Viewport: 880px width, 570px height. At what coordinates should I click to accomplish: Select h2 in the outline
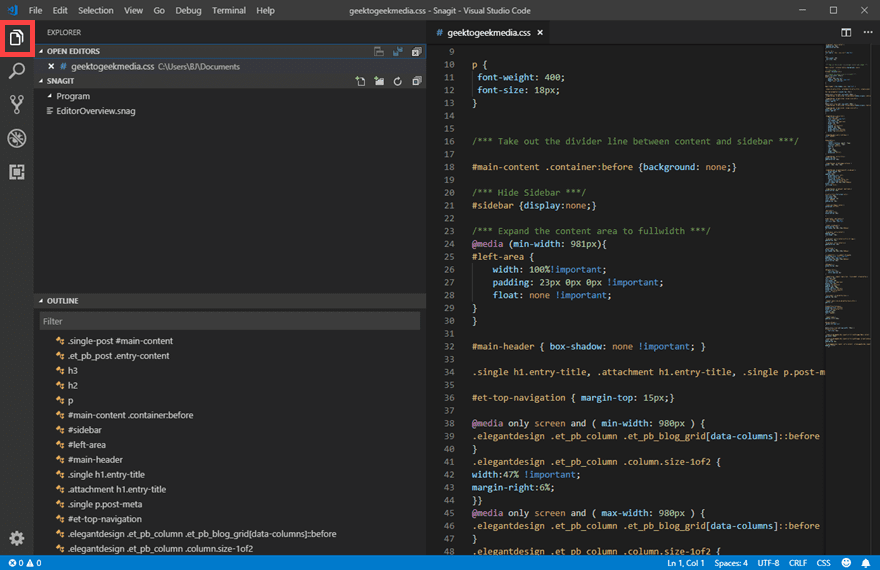coord(230,385)
